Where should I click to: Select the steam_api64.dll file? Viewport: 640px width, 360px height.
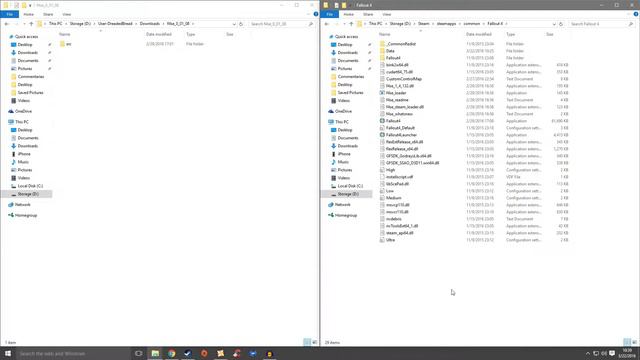point(399,233)
